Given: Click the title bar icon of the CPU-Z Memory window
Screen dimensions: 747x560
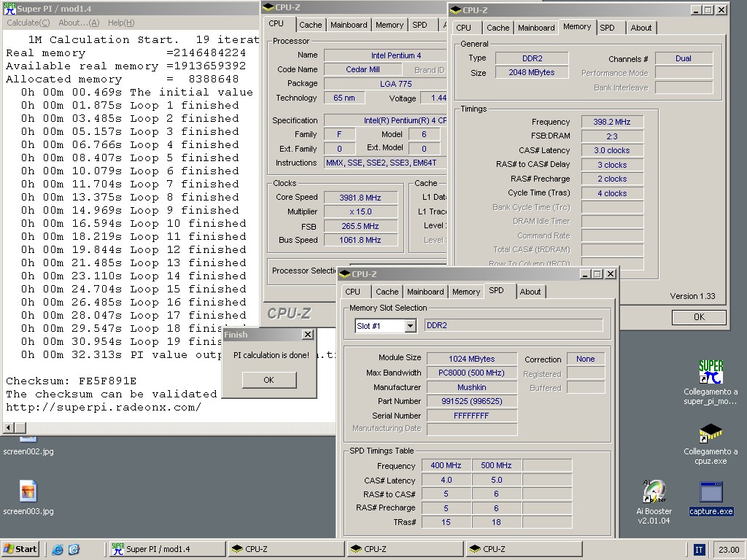Looking at the screenshot, I should click(x=455, y=10).
